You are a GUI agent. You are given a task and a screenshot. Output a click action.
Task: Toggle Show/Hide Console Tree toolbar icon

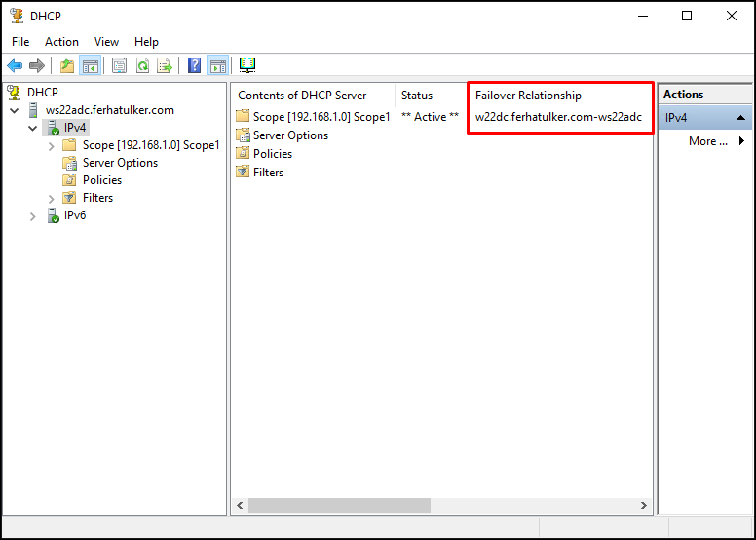pos(91,65)
